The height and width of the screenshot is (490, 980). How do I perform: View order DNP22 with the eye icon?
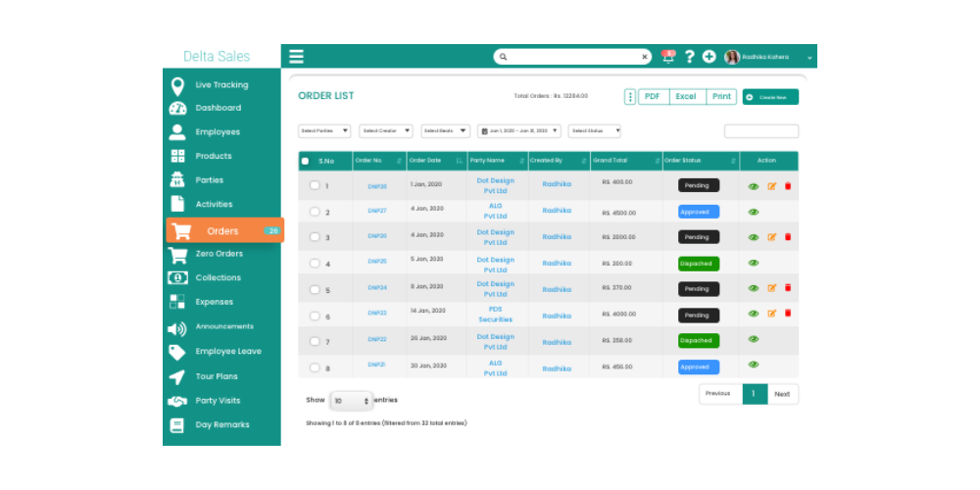(x=754, y=339)
